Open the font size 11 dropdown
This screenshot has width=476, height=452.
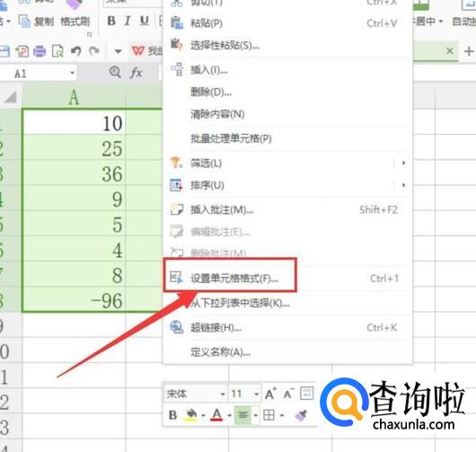pos(257,394)
